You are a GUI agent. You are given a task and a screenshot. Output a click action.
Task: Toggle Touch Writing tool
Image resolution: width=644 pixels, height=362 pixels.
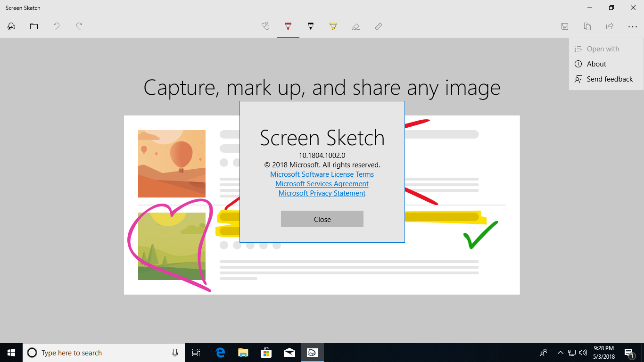point(265,26)
